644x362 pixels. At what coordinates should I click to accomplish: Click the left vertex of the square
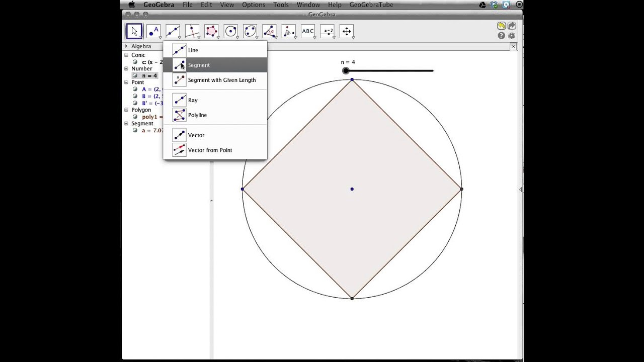(x=243, y=189)
